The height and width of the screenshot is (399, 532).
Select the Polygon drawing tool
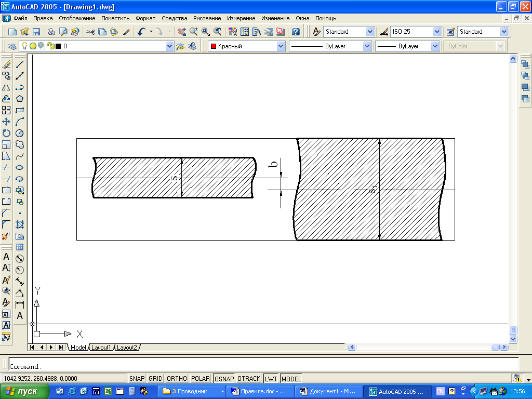20,99
